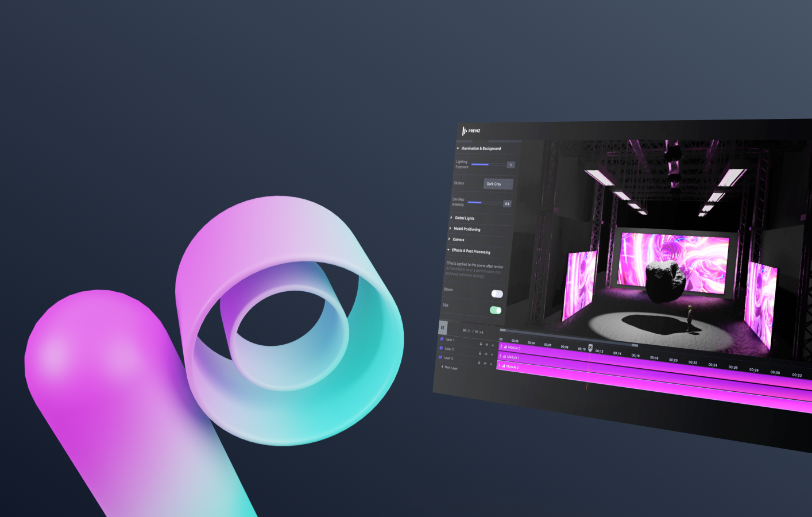Click the 00:11 / 01:48 time display
Screen dimensions: 812x517
473,331
